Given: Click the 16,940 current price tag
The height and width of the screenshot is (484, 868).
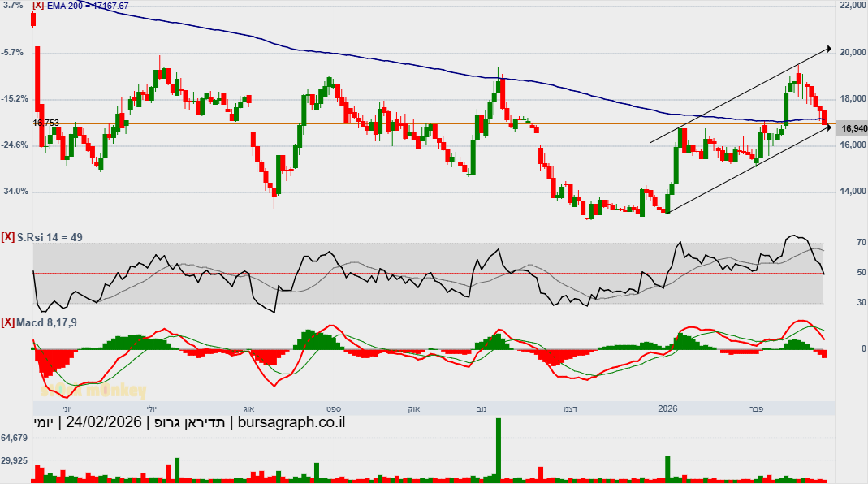Looking at the screenshot, I should coord(853,128).
